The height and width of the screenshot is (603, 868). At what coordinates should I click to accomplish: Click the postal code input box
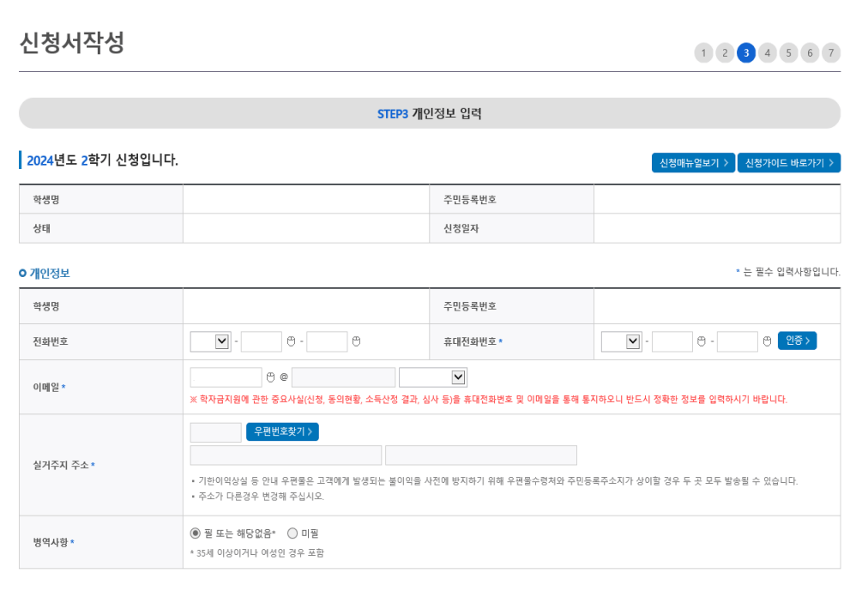pyautogui.click(x=214, y=431)
